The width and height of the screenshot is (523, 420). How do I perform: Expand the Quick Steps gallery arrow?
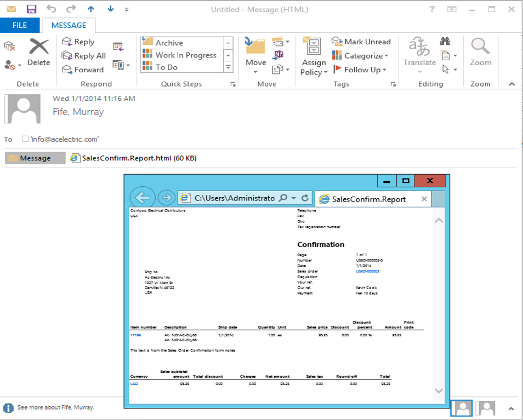[229, 67]
